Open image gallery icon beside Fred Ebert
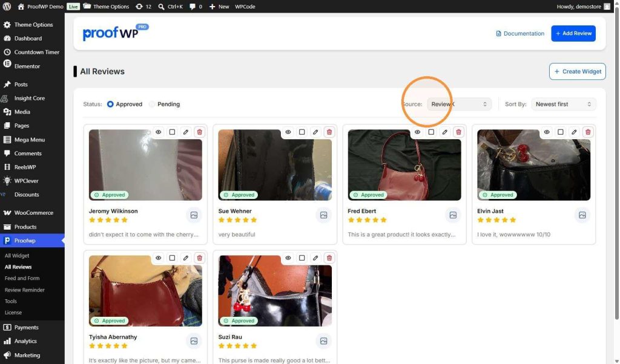Image resolution: width=620 pixels, height=364 pixels. click(x=453, y=215)
